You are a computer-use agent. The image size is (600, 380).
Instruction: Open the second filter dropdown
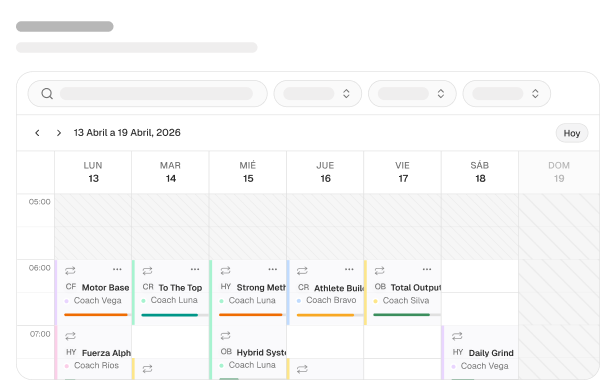click(x=412, y=93)
